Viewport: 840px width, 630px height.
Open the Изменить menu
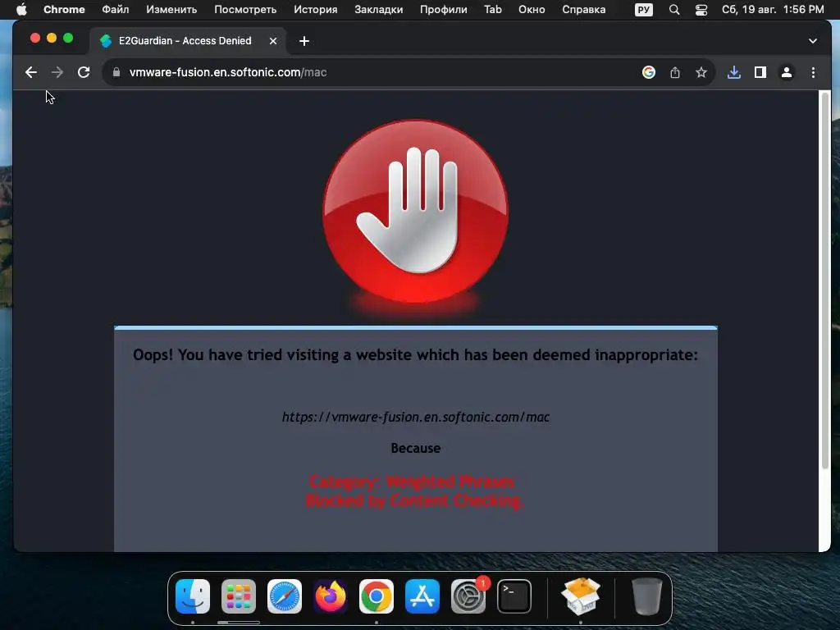click(171, 9)
